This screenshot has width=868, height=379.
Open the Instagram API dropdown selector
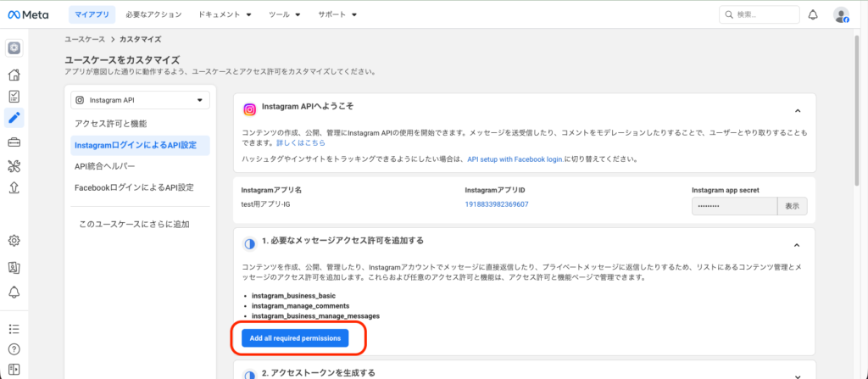point(140,100)
